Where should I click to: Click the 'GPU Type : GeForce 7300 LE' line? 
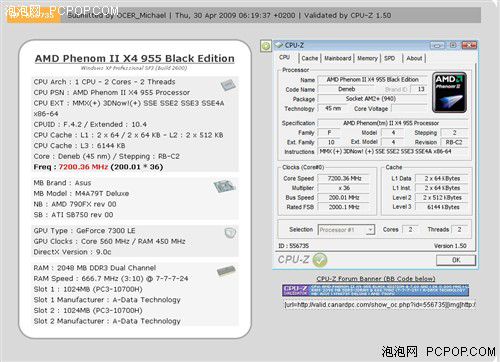84,231
